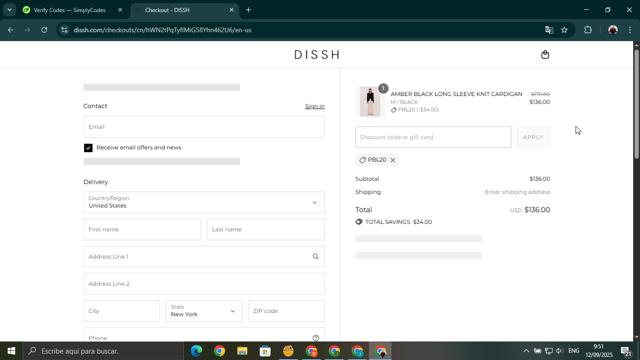Click the product name AMBER BLACK LONG SLEEVE KNIT CARDIGAN
This screenshot has height=360, width=640.
click(456, 94)
